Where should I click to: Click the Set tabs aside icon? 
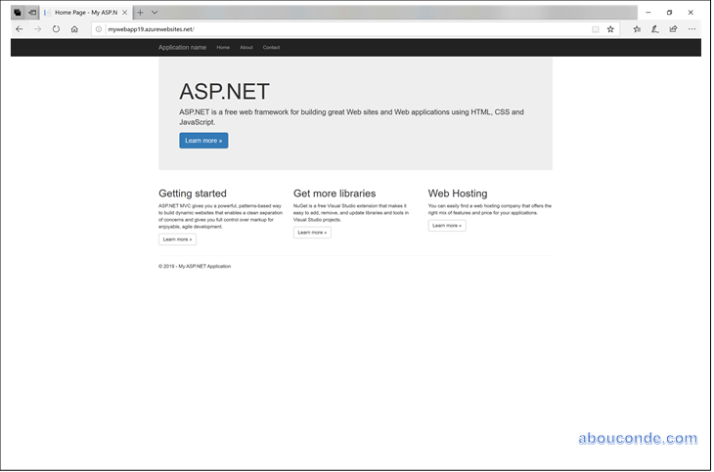[32, 12]
